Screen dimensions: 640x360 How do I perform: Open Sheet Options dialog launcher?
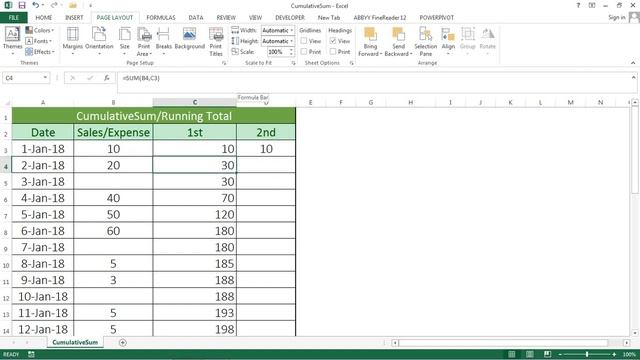[351, 63]
